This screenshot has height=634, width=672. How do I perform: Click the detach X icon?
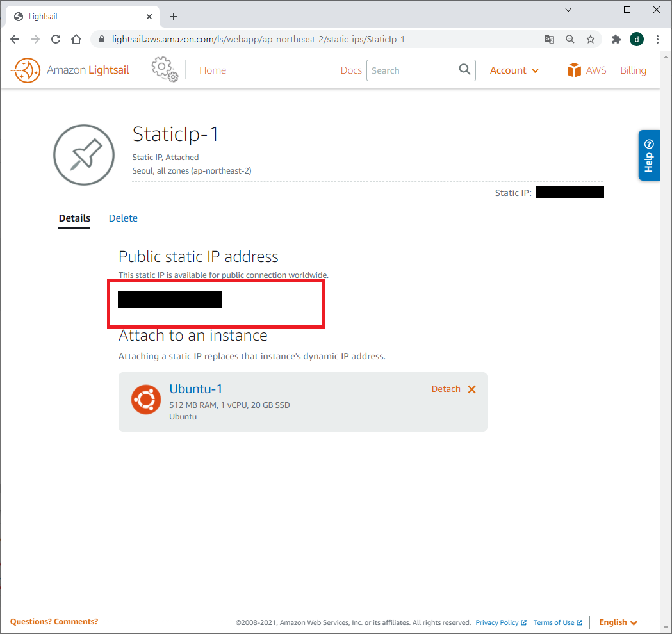[472, 389]
